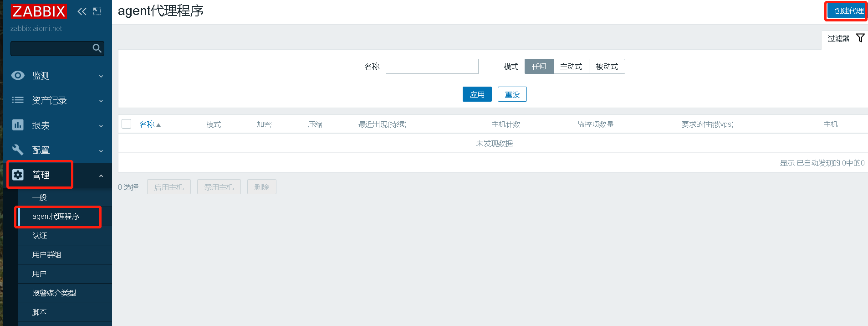The height and width of the screenshot is (326, 868).
Task: Click the sidebar search magnifier icon
Action: (97, 48)
